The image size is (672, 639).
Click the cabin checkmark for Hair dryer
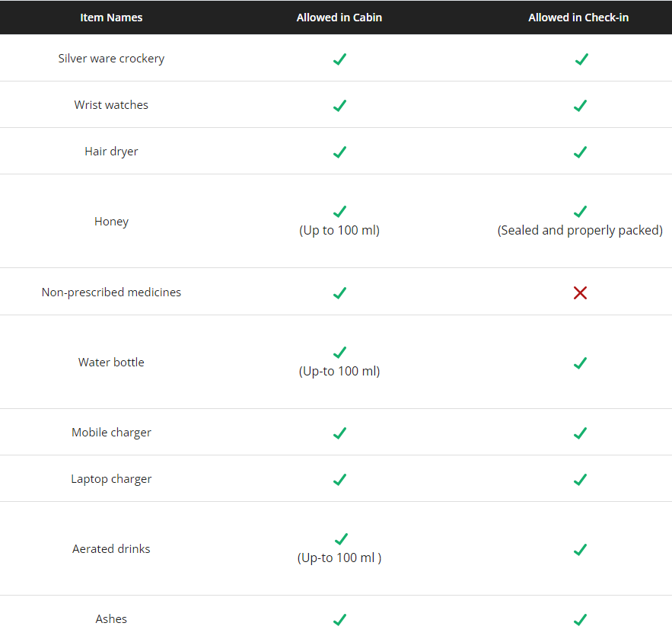point(339,152)
